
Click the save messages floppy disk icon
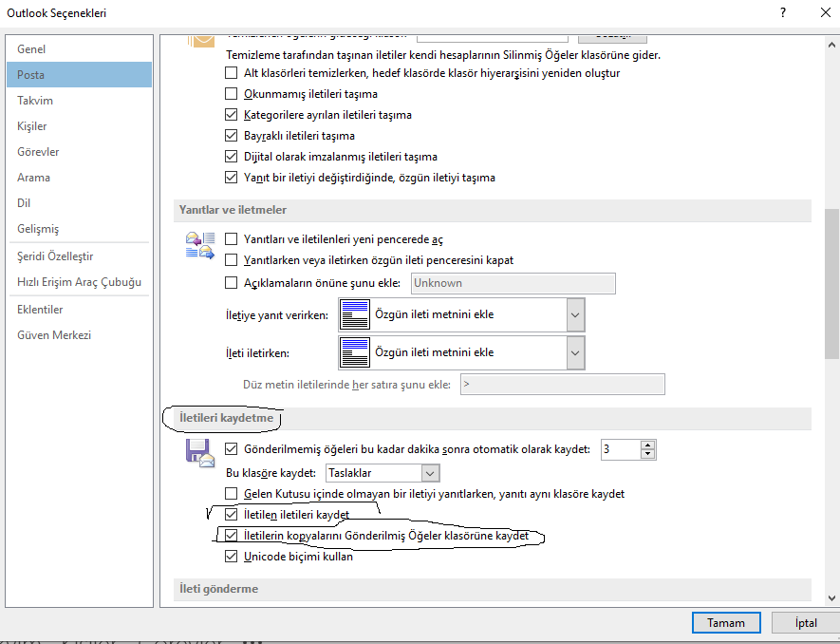coord(200,453)
